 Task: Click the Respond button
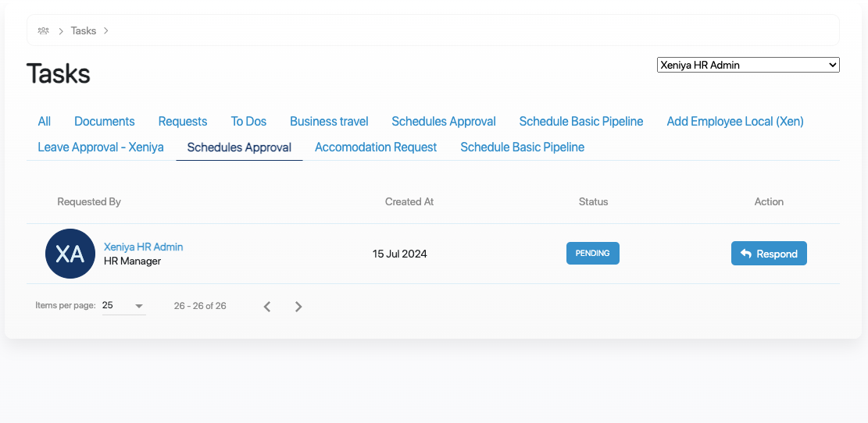click(769, 253)
